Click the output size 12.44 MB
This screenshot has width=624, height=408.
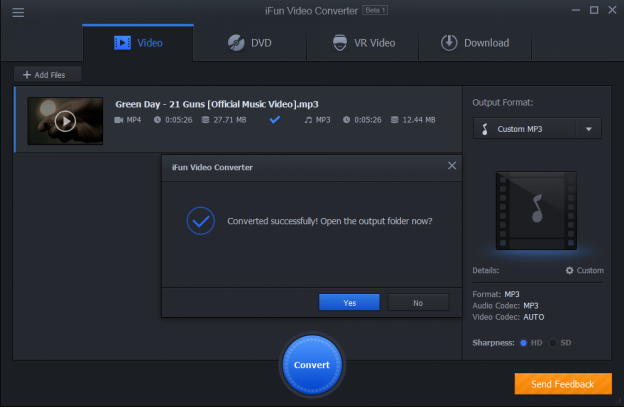click(419, 120)
